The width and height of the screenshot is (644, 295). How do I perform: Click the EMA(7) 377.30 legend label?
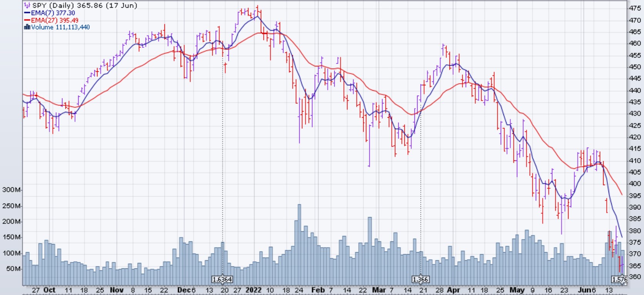tap(53, 13)
